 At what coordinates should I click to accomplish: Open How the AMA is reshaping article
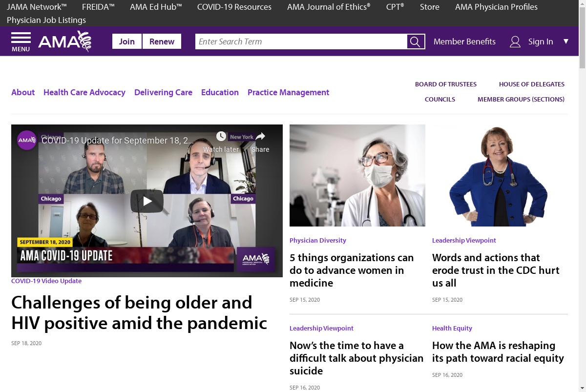click(x=498, y=351)
